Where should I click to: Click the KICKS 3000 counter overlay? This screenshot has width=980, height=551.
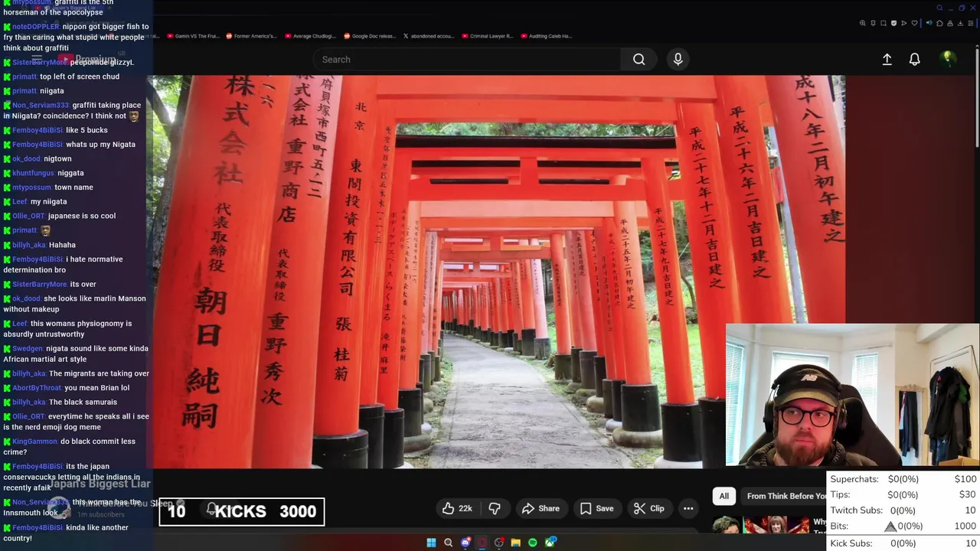coord(242,511)
